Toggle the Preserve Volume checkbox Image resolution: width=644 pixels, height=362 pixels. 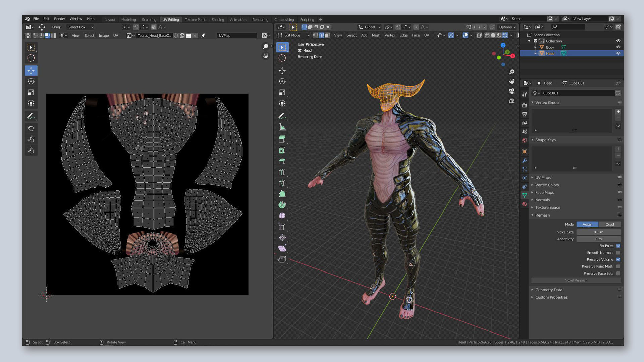[618, 260]
